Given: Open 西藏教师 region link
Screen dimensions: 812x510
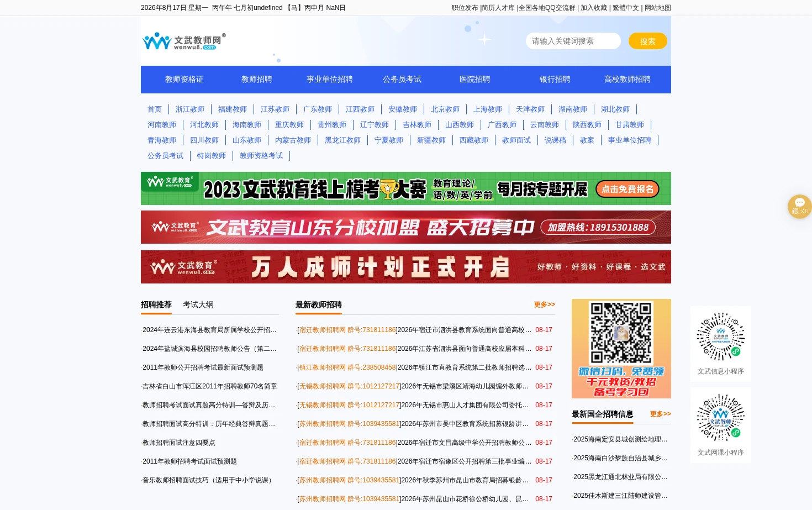Looking at the screenshot, I should click(474, 140).
